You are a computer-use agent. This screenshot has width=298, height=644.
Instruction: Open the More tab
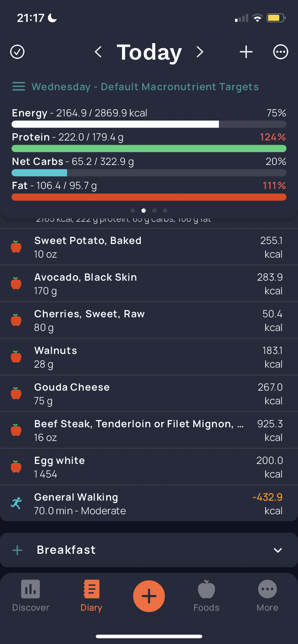pyautogui.click(x=267, y=596)
